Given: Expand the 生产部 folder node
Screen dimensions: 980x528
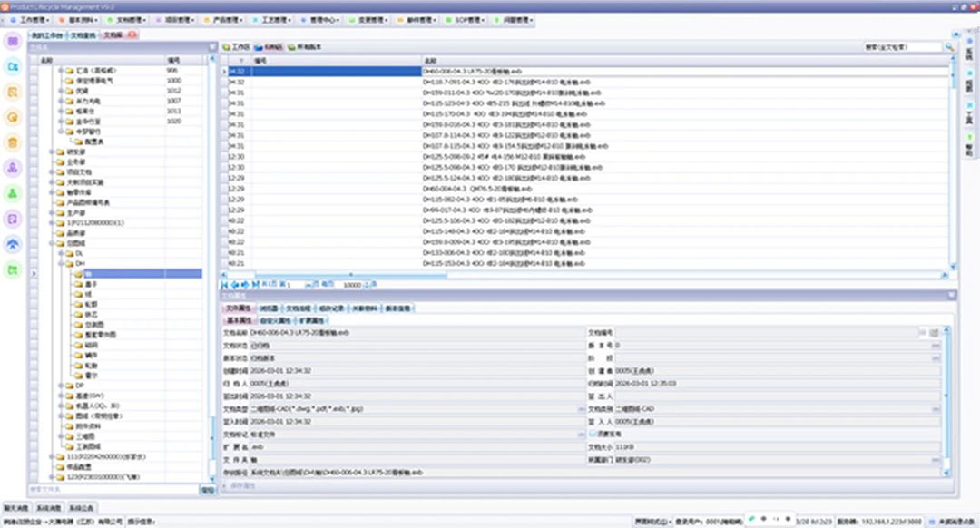Looking at the screenshot, I should (53, 213).
